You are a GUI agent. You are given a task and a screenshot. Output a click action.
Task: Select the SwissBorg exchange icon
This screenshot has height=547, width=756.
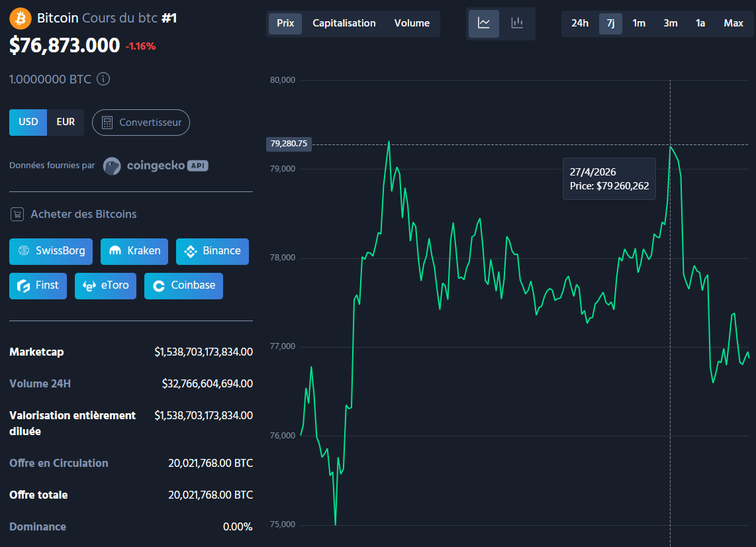point(23,252)
